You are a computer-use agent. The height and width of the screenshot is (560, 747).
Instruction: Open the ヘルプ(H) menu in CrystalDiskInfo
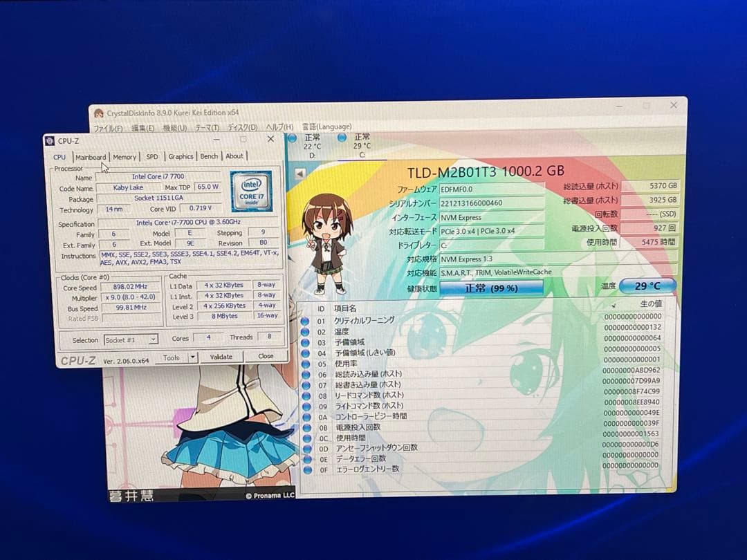(279, 127)
